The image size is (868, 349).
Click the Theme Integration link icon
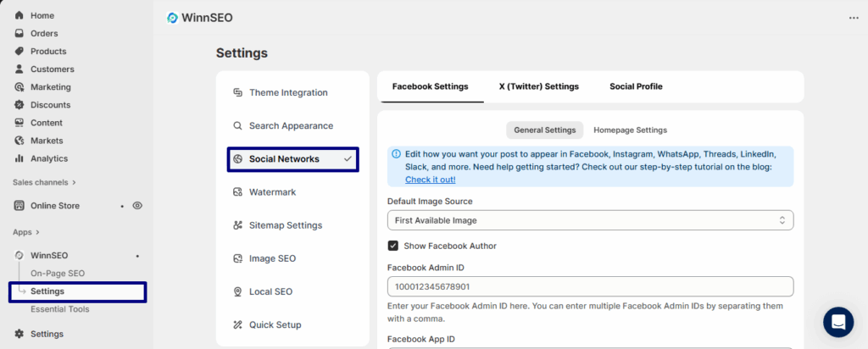237,92
